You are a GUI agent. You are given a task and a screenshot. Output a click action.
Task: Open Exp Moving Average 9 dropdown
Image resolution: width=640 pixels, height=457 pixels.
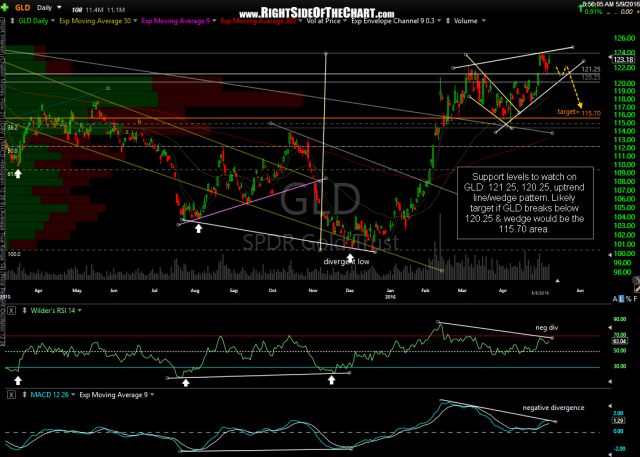tap(214, 21)
